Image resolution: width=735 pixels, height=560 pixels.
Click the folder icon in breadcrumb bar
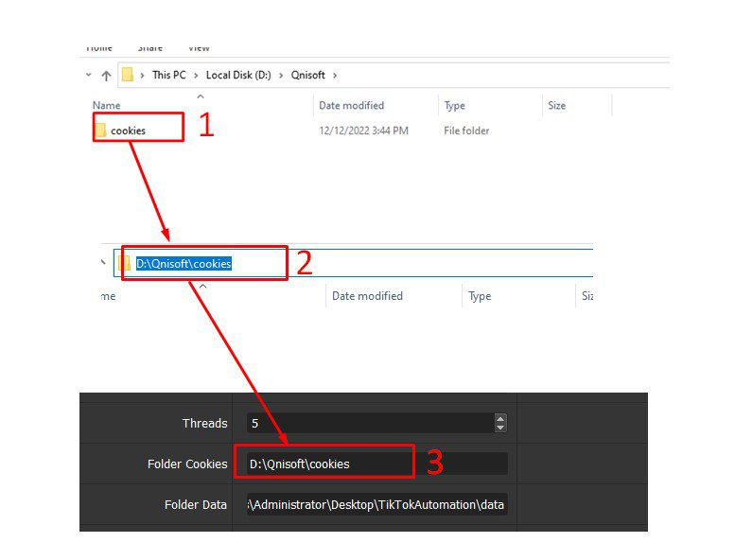pyautogui.click(x=128, y=75)
